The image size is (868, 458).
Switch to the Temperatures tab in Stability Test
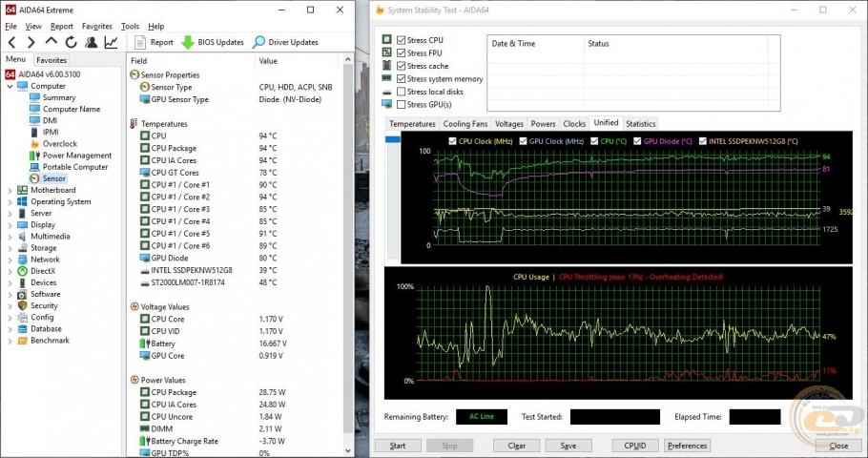point(412,123)
